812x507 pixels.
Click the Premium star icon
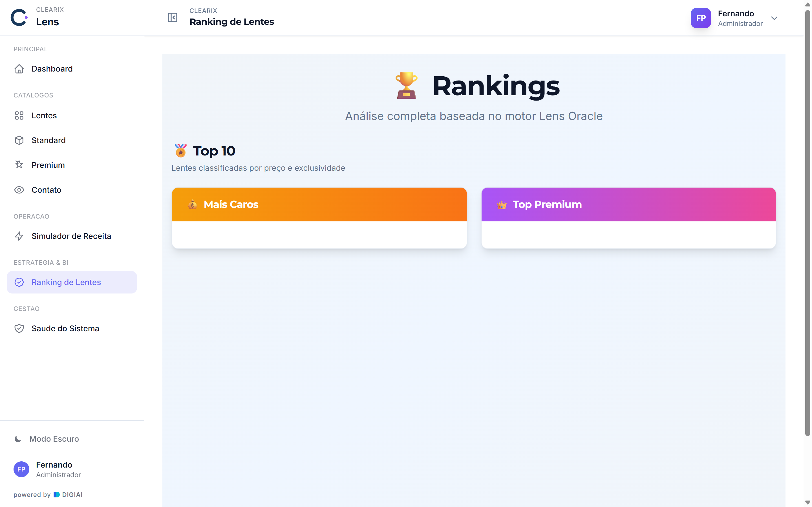19,165
